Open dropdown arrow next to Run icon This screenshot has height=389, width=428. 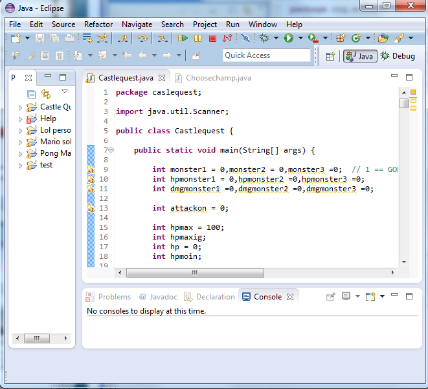[x=300, y=38]
